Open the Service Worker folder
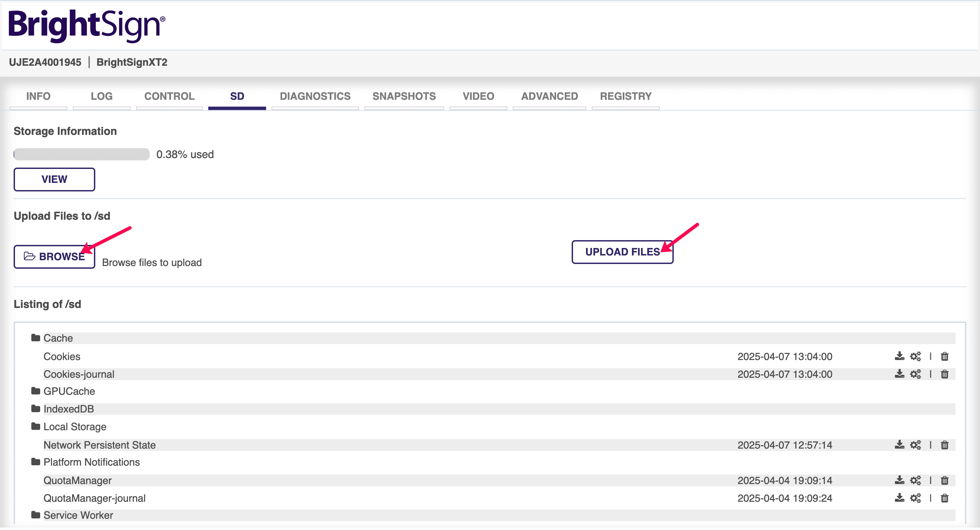980x530 pixels. (78, 515)
